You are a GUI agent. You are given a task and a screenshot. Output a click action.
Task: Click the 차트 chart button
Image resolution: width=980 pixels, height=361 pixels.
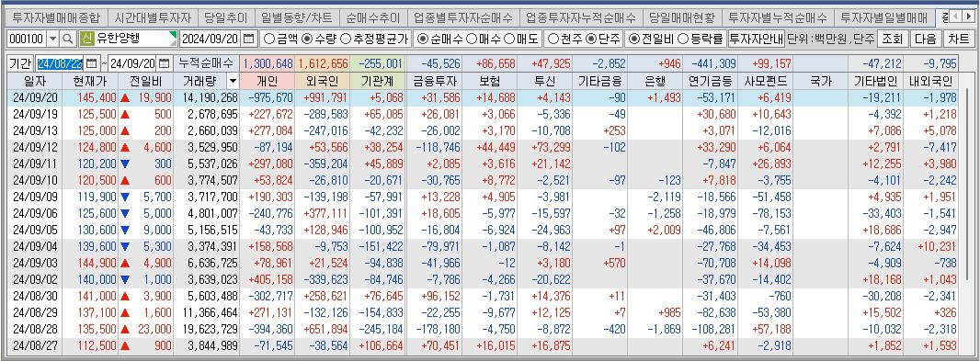pos(958,39)
